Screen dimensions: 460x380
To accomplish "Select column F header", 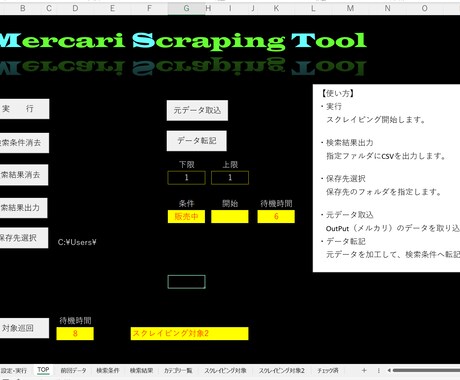I will coord(149,8).
